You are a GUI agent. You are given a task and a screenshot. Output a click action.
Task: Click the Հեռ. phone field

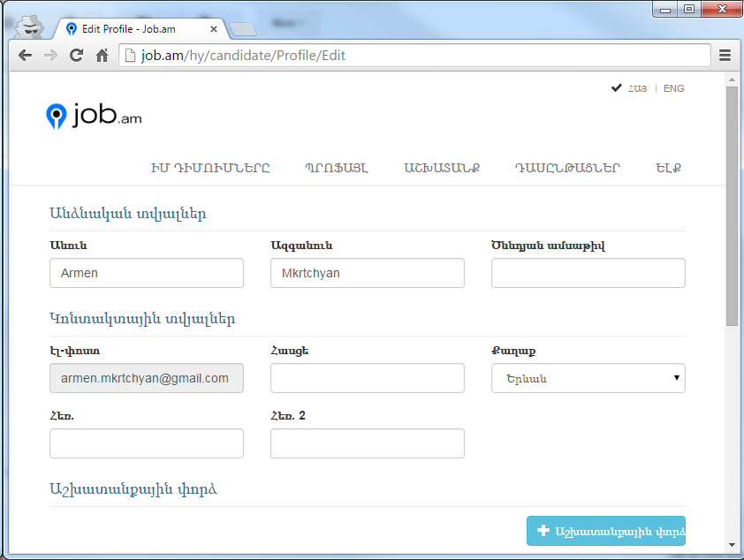(x=147, y=443)
